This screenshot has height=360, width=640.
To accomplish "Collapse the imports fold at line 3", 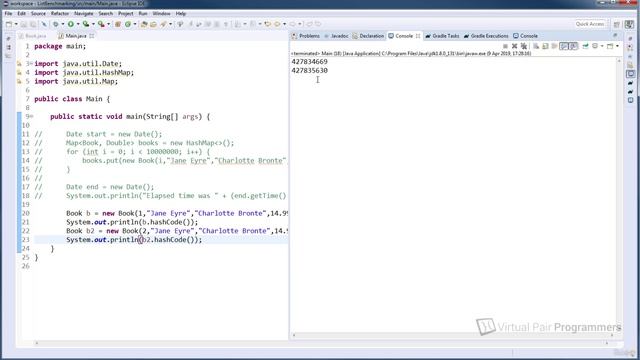I will coord(32,64).
